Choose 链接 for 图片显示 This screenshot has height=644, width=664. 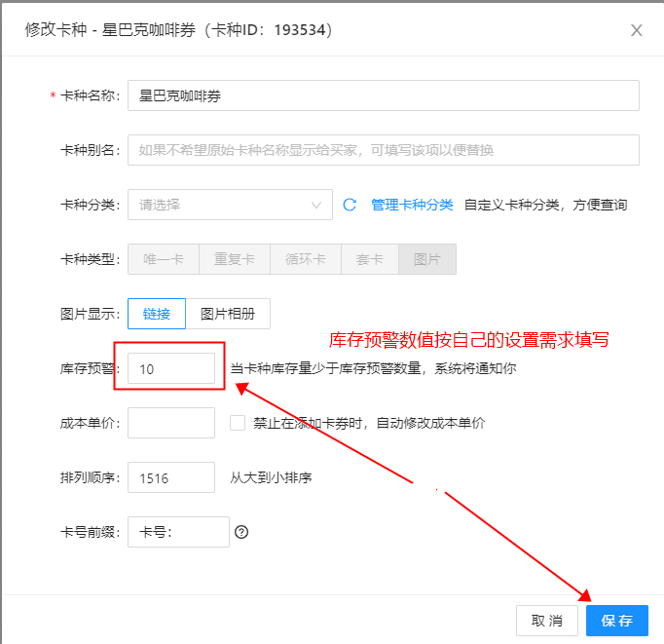[157, 314]
